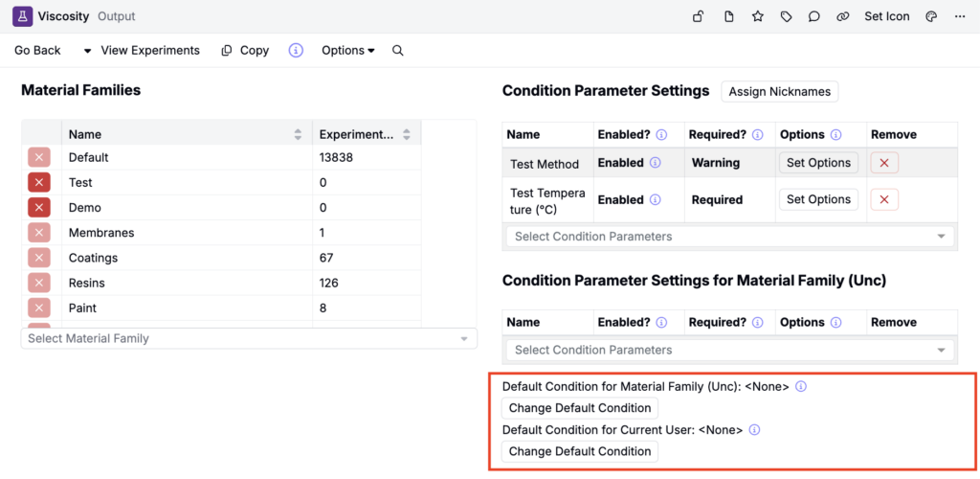The height and width of the screenshot is (479, 980).
Task: Open the Options dropdown menu
Action: coord(348,50)
